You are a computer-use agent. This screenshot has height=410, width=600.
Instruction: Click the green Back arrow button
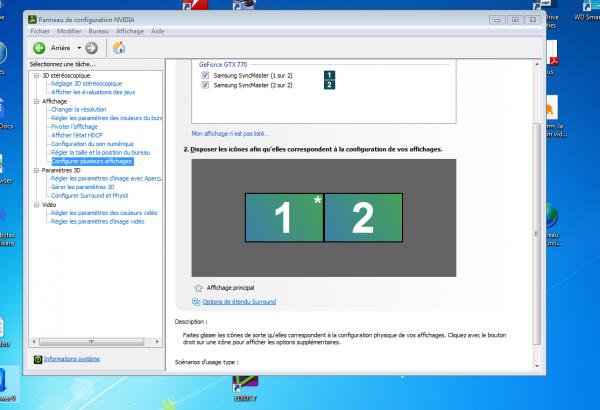pyautogui.click(x=39, y=48)
